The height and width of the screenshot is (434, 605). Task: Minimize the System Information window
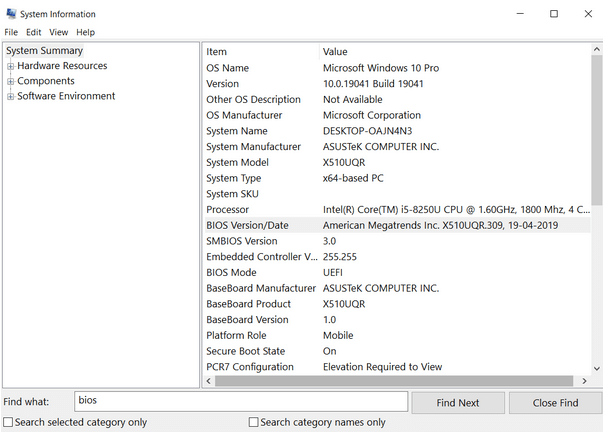[520, 14]
